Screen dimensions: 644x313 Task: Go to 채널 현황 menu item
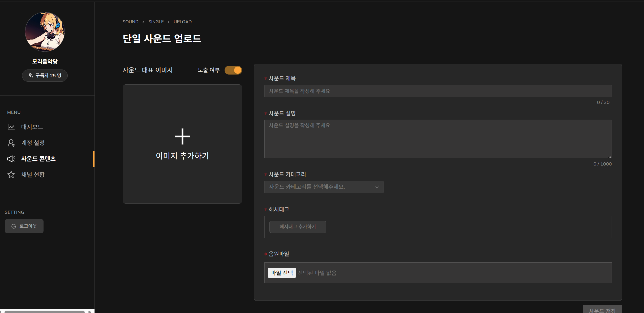click(33, 175)
